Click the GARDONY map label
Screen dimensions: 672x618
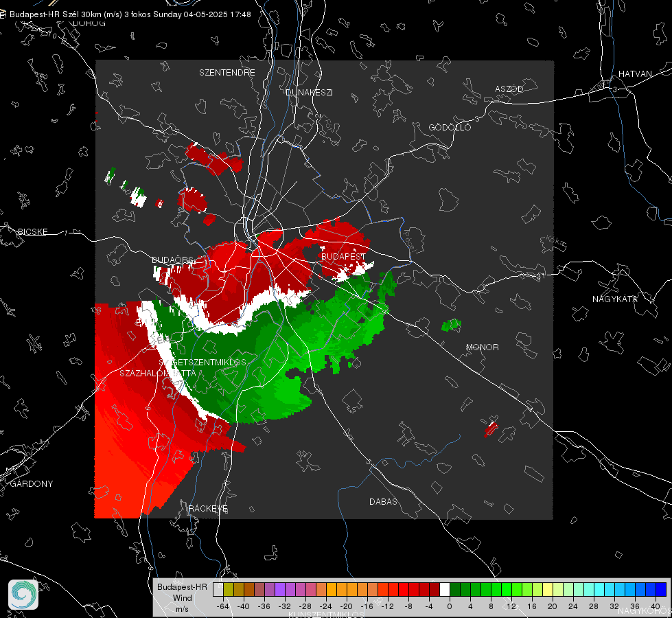point(32,484)
